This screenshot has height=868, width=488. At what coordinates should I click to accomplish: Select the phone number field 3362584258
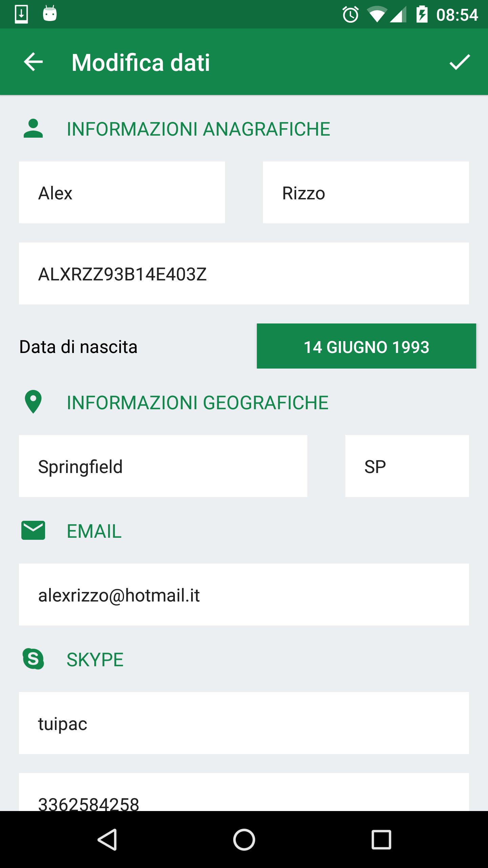click(244, 792)
